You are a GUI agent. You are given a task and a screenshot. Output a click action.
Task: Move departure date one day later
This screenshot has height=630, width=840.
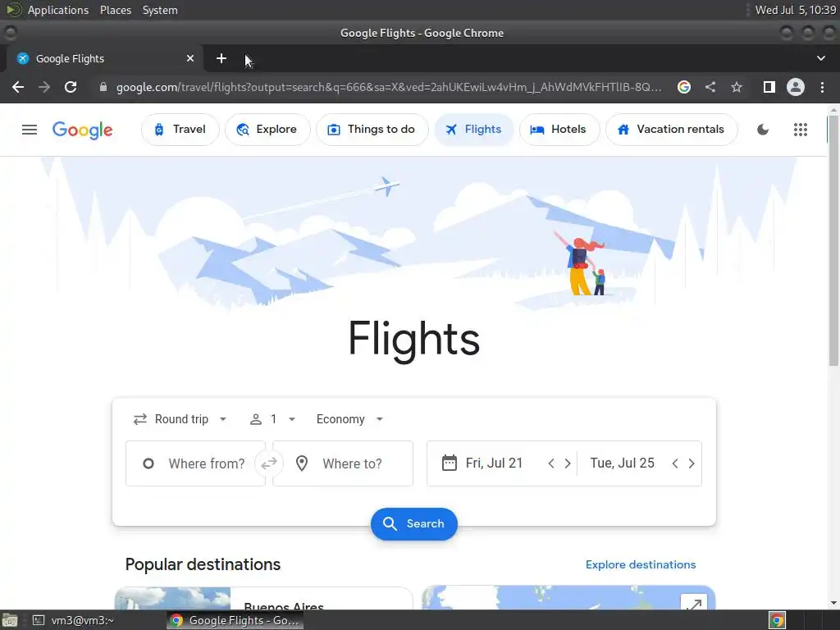[x=568, y=463]
